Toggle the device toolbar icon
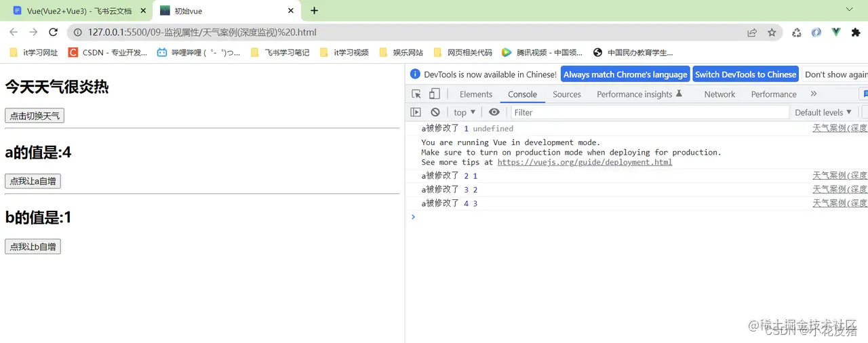Viewport: 868px width, 343px height. [435, 94]
